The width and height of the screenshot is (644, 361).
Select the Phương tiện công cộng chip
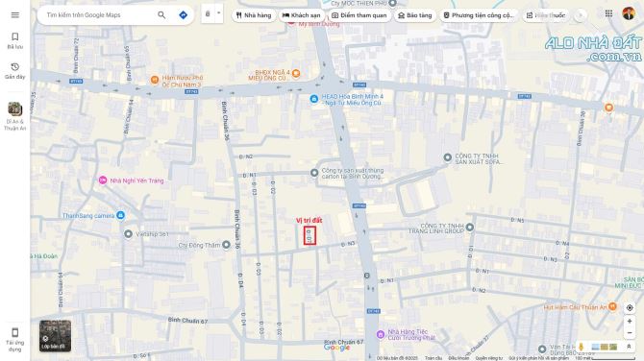tap(479, 15)
